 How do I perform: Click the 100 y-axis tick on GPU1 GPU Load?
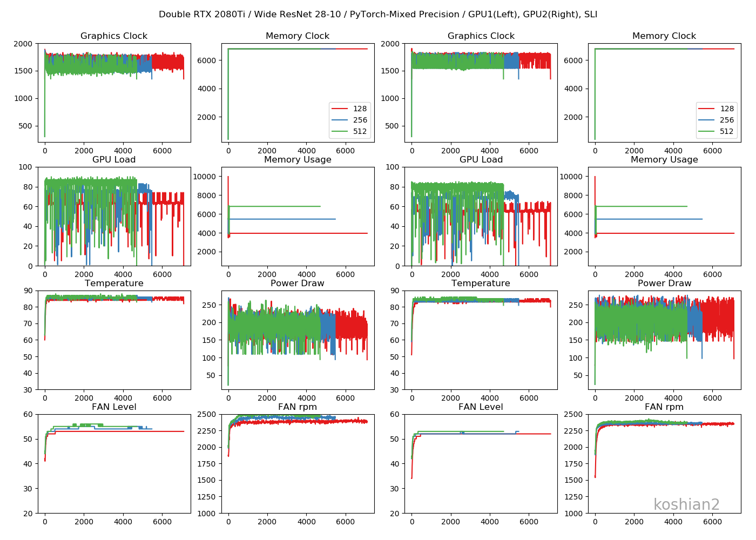(x=25, y=167)
